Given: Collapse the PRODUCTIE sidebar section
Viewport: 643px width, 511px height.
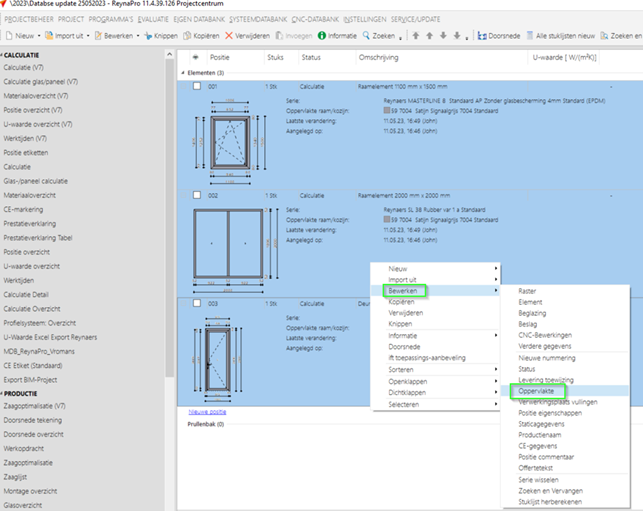Looking at the screenshot, I should point(2,393).
